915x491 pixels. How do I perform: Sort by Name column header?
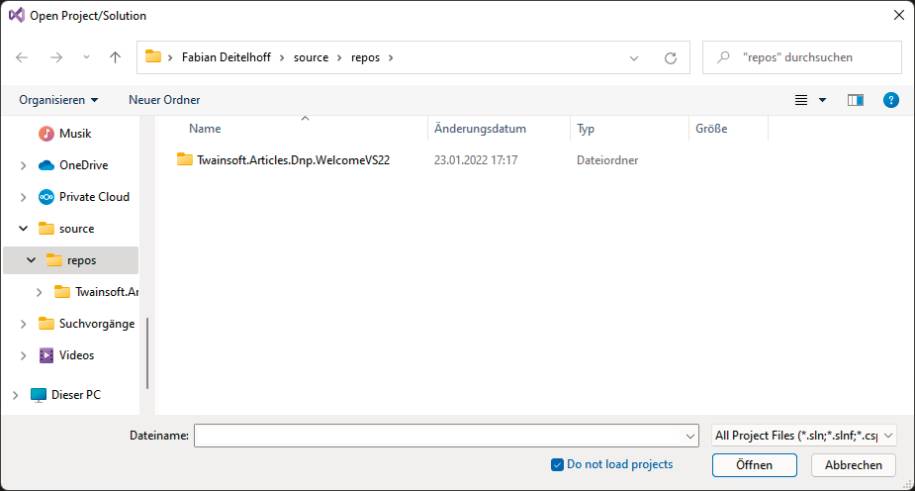coord(205,128)
